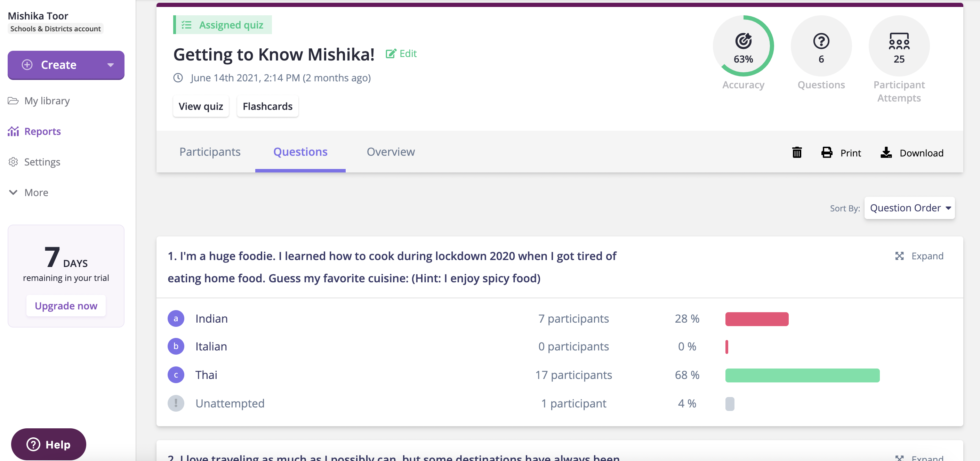Click the download arrow icon
Screen dimensions: 980x461
(886, 153)
